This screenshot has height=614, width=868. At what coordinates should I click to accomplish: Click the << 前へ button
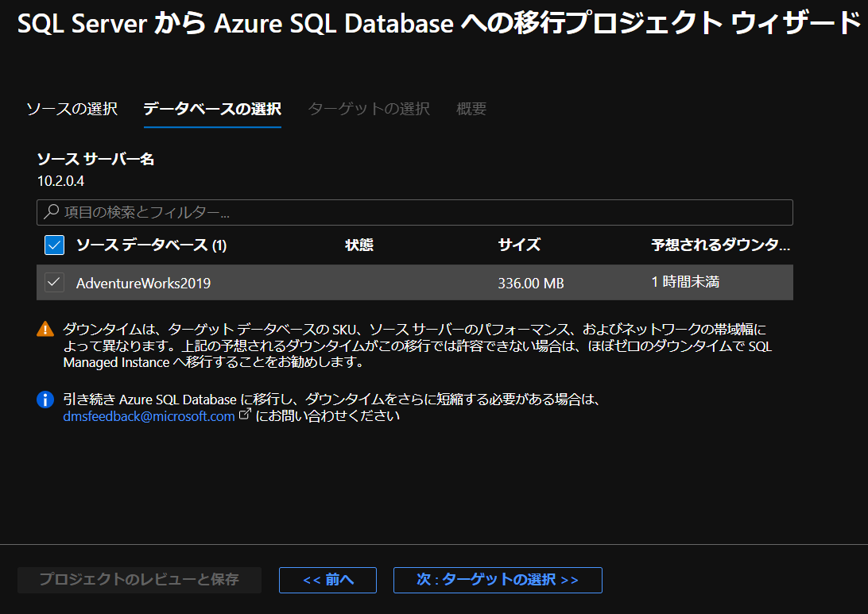coord(327,580)
